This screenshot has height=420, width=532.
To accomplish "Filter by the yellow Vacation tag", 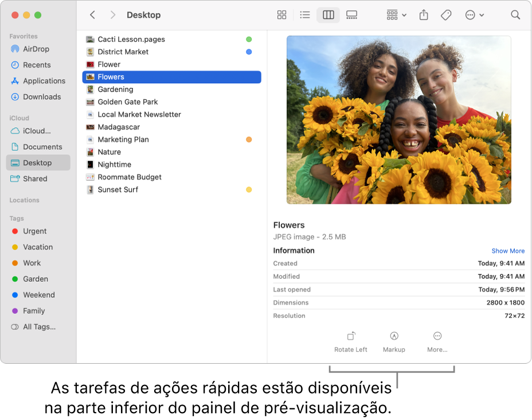I will [x=32, y=247].
